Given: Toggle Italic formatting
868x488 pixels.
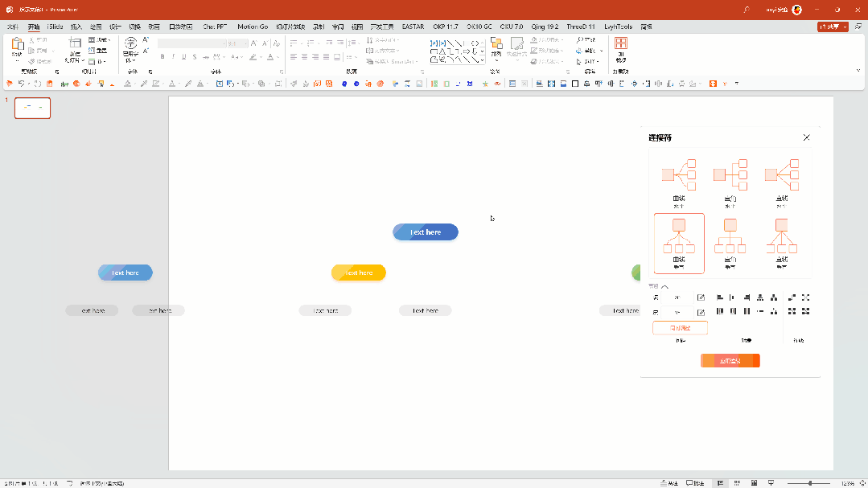Looking at the screenshot, I should pyautogui.click(x=173, y=56).
